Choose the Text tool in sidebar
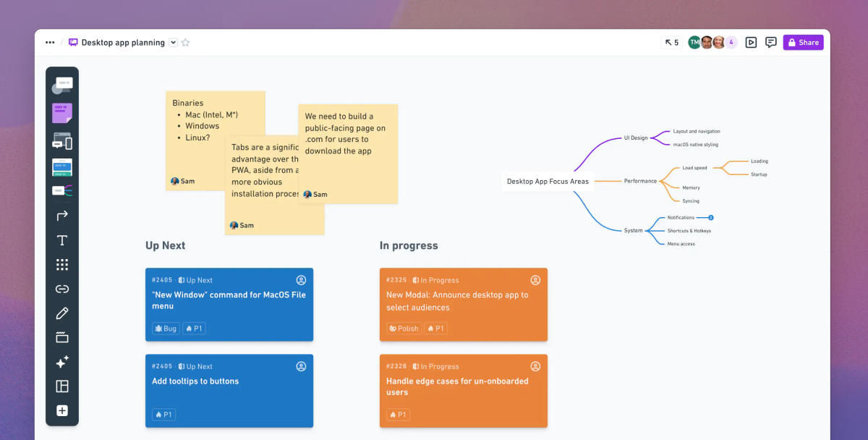Screen dimensions: 868x440 pyautogui.click(x=62, y=240)
